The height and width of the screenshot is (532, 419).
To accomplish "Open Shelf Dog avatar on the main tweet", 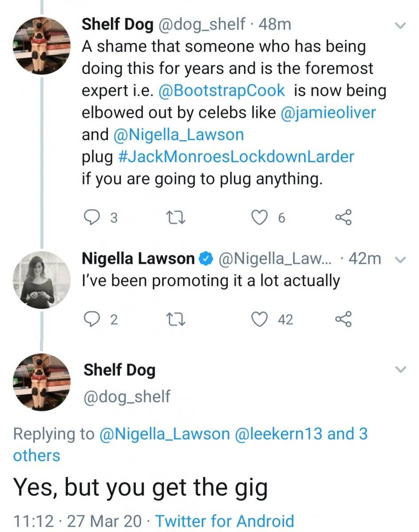I will tap(40, 382).
